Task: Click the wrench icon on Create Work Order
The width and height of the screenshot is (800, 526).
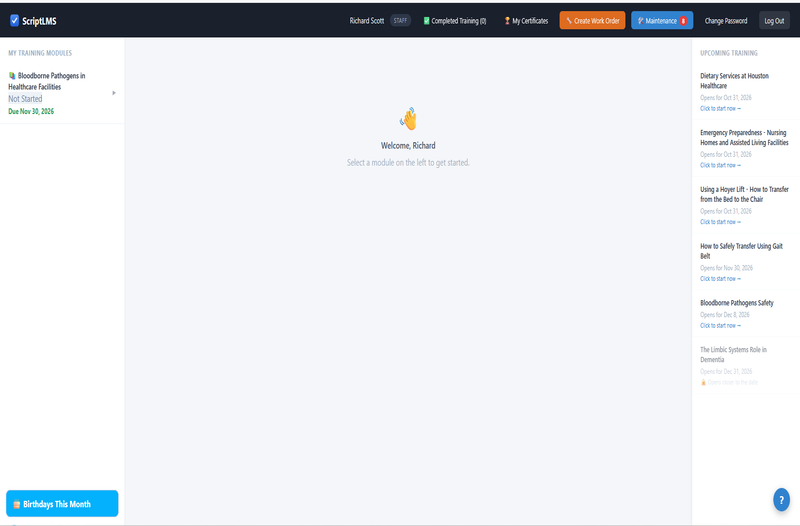Action: click(x=569, y=21)
